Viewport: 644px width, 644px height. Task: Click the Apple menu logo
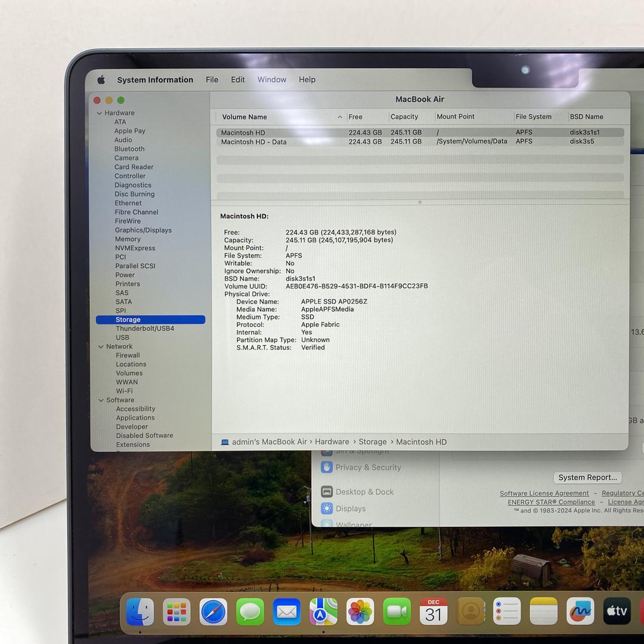point(101,80)
